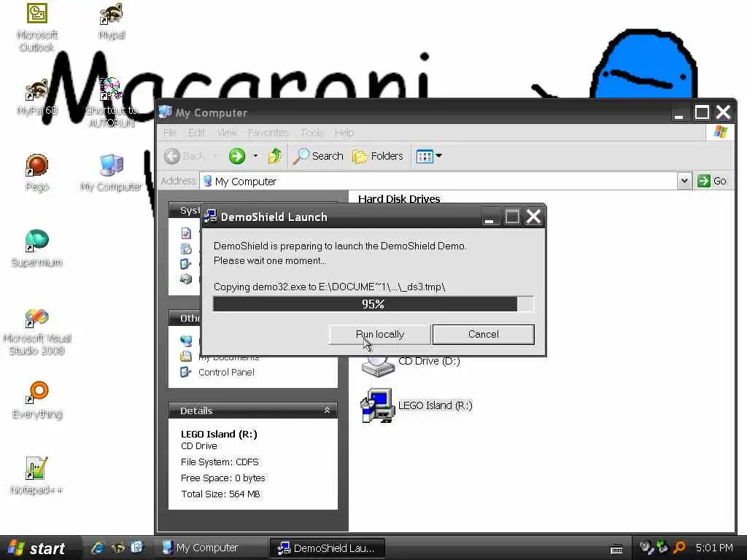747x560 pixels.
Task: Click the Run locally button
Action: point(379,334)
